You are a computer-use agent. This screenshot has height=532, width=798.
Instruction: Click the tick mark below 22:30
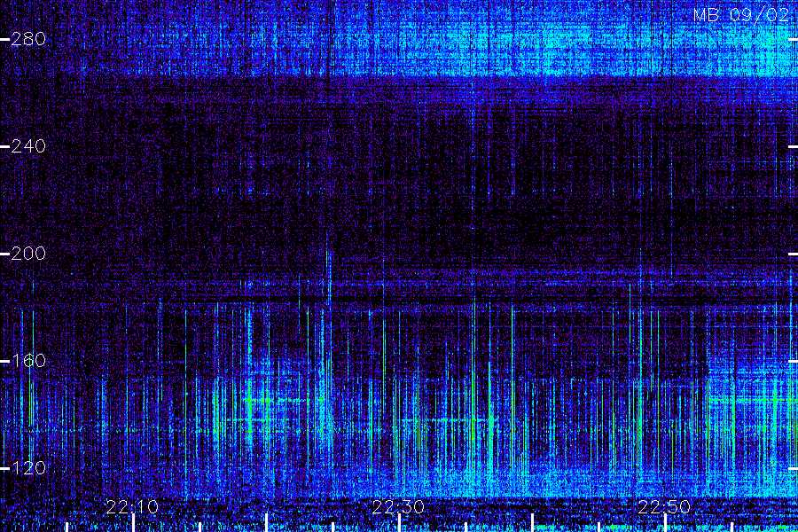pos(400,523)
